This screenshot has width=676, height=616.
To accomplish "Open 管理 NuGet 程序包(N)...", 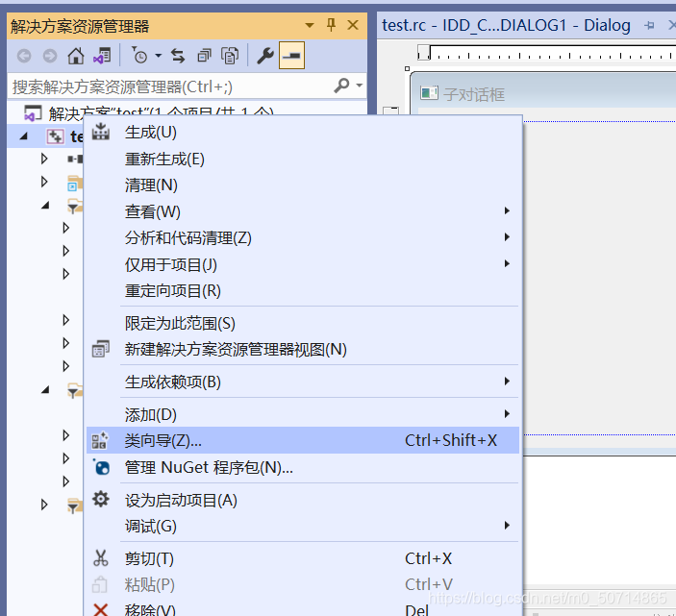I will (x=302, y=467).
